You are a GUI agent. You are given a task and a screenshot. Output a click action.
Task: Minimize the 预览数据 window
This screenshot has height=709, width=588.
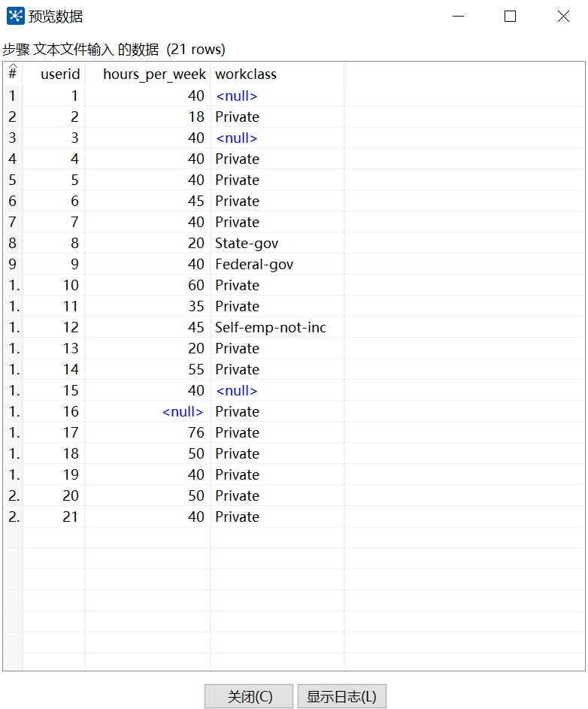[458, 17]
